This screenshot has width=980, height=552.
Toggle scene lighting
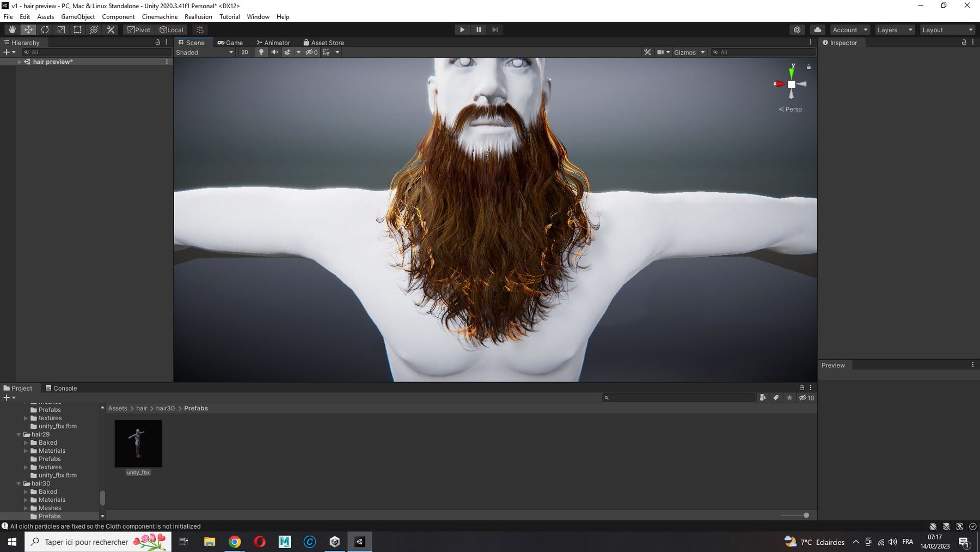(261, 52)
